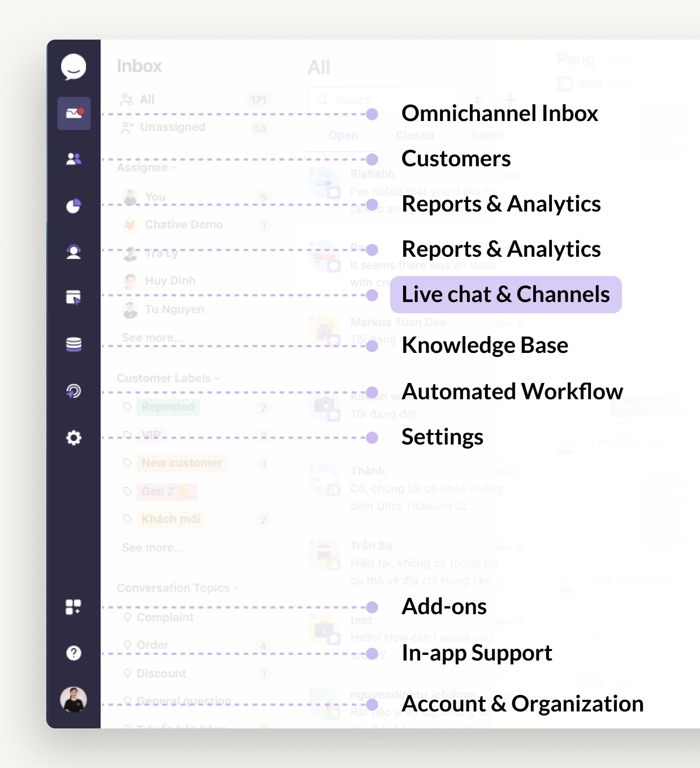700x768 pixels.
Task: Click the conversation Search field
Action: click(384, 100)
